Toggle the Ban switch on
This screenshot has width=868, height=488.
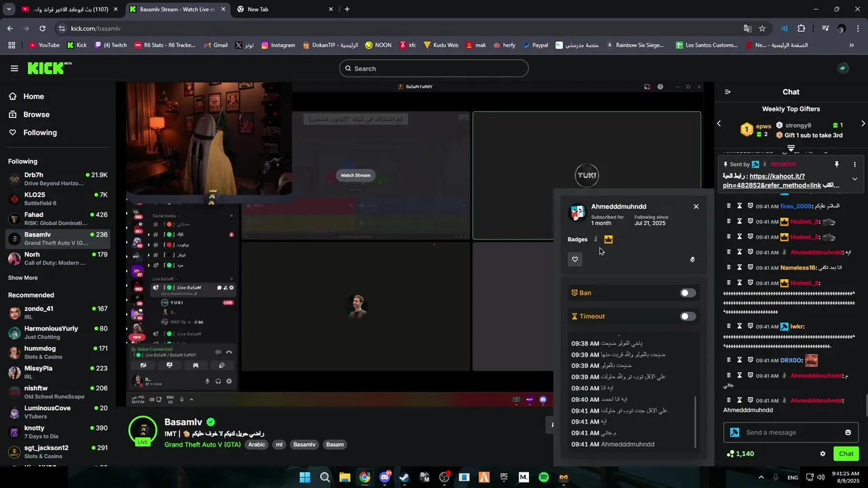pyautogui.click(x=688, y=293)
